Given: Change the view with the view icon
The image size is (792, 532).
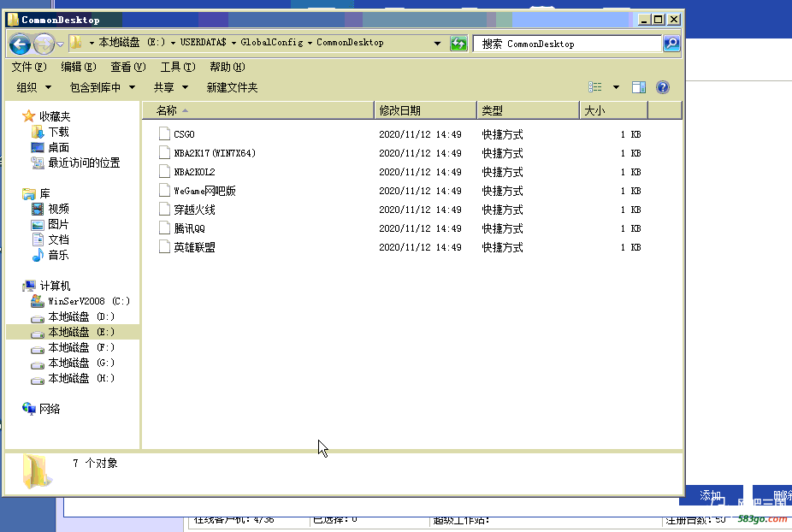Looking at the screenshot, I should [x=595, y=87].
